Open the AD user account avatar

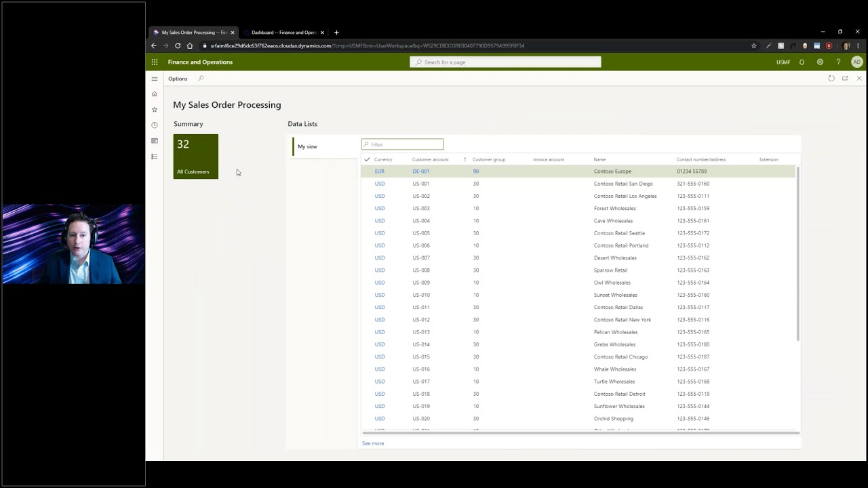(x=856, y=62)
